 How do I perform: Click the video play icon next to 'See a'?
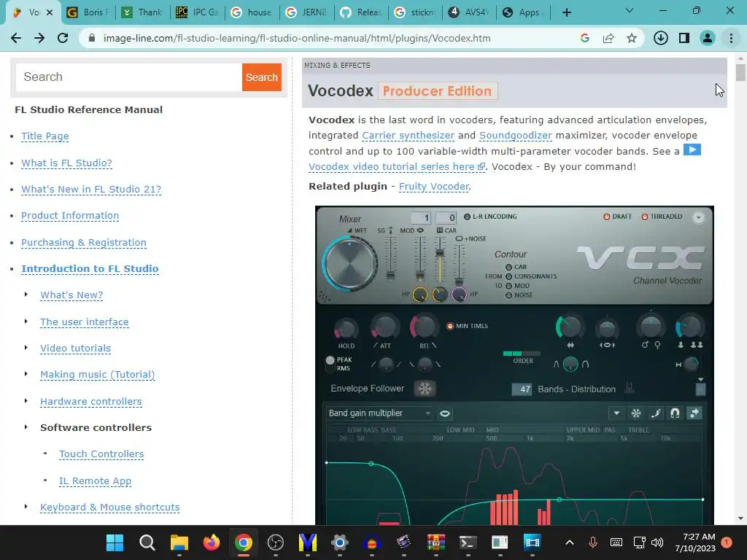click(692, 150)
